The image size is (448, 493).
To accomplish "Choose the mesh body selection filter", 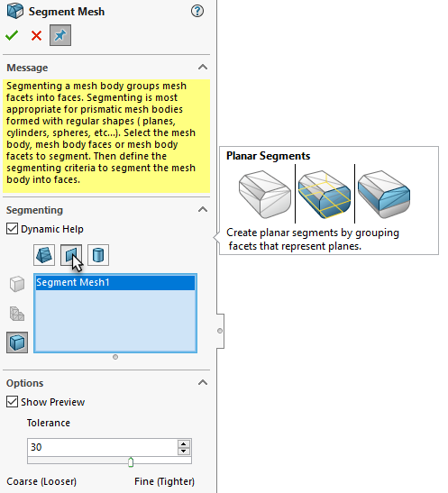I will 17,284.
